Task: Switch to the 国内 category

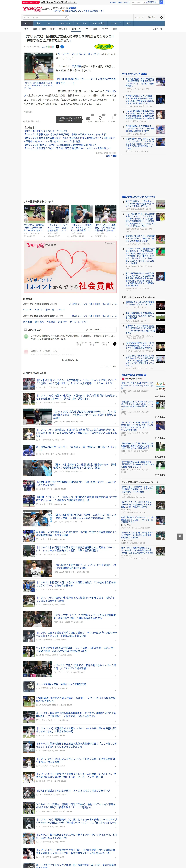Action: [35, 29]
